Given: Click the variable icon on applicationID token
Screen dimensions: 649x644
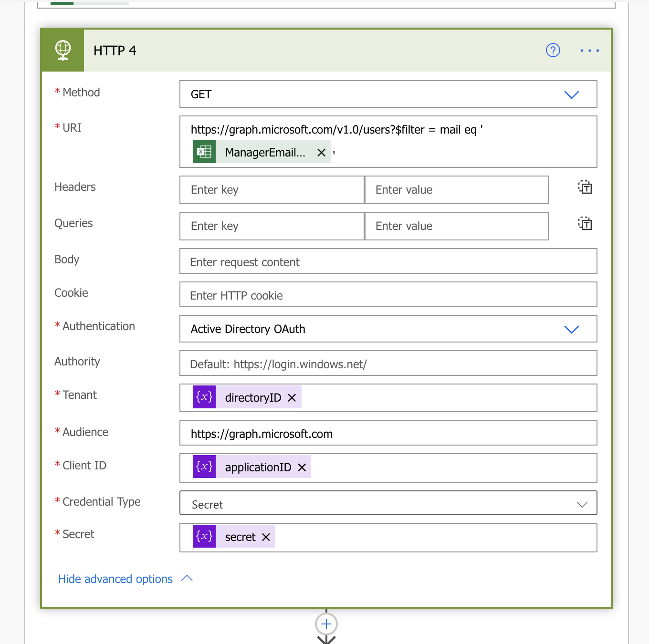Looking at the screenshot, I should (x=204, y=467).
